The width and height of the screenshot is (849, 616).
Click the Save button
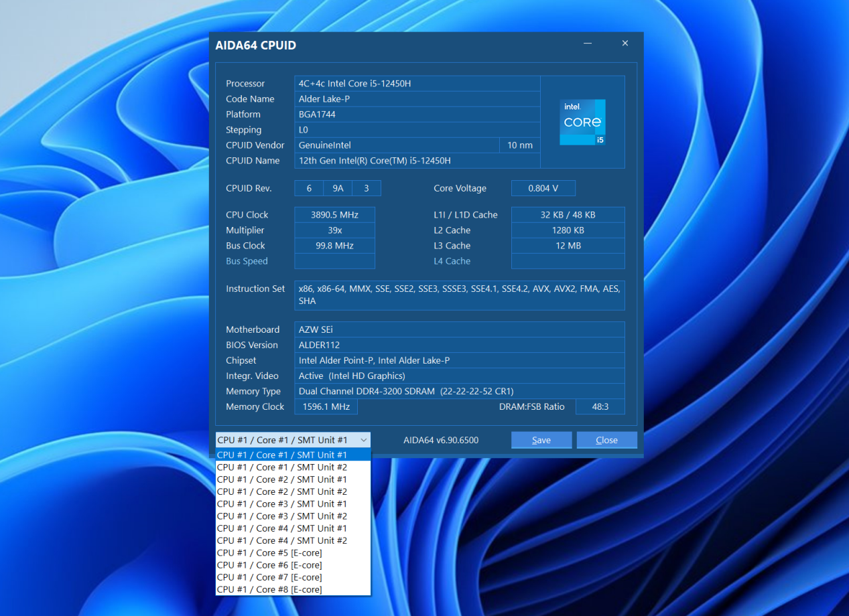[541, 440]
